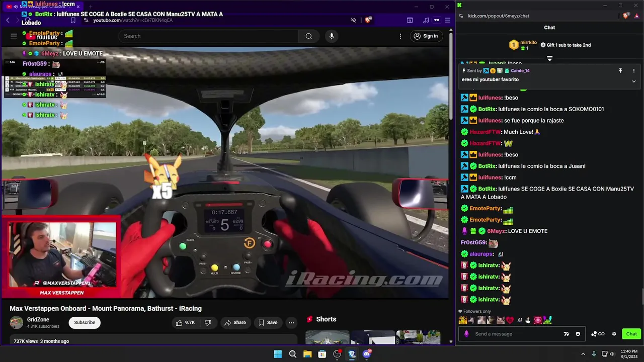Open the Brave main menu in YouTube window
Image resolution: width=644 pixels, height=362 pixels.
[447, 20]
